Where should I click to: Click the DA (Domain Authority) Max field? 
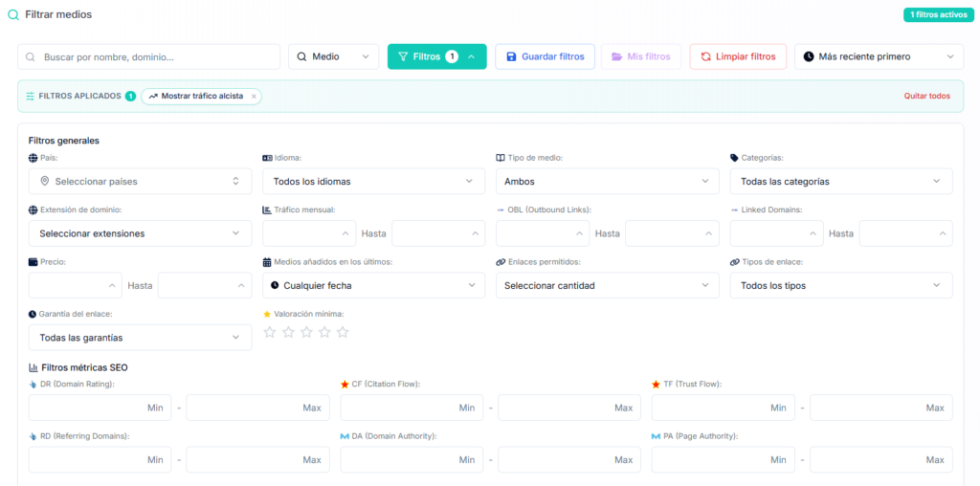[569, 460]
